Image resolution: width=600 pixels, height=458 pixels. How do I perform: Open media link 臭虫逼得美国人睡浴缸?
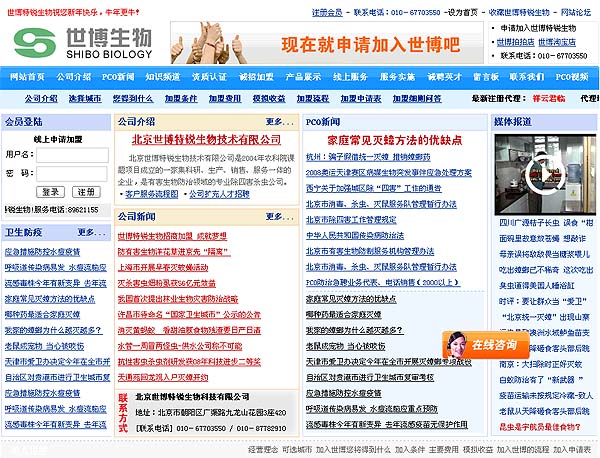[x=537, y=285]
